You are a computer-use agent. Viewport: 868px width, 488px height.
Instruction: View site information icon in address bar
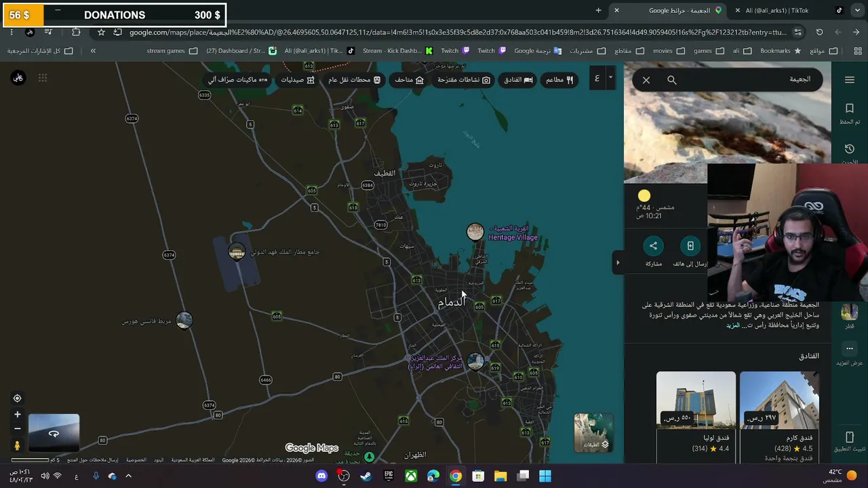click(x=797, y=32)
